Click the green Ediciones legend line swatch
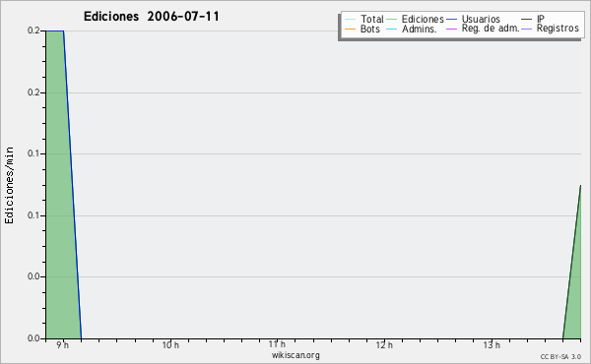Screen dimensions: 591x364 pyautogui.click(x=392, y=20)
